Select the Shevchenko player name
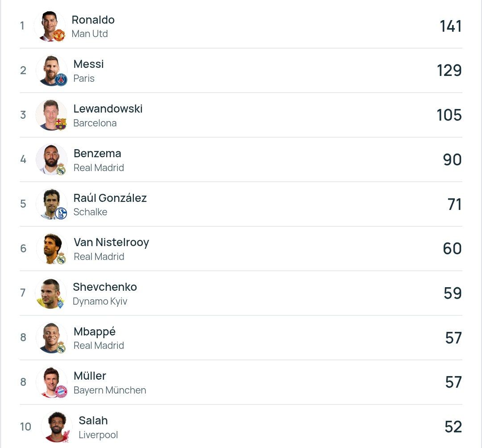This screenshot has height=448, width=482. (x=105, y=287)
